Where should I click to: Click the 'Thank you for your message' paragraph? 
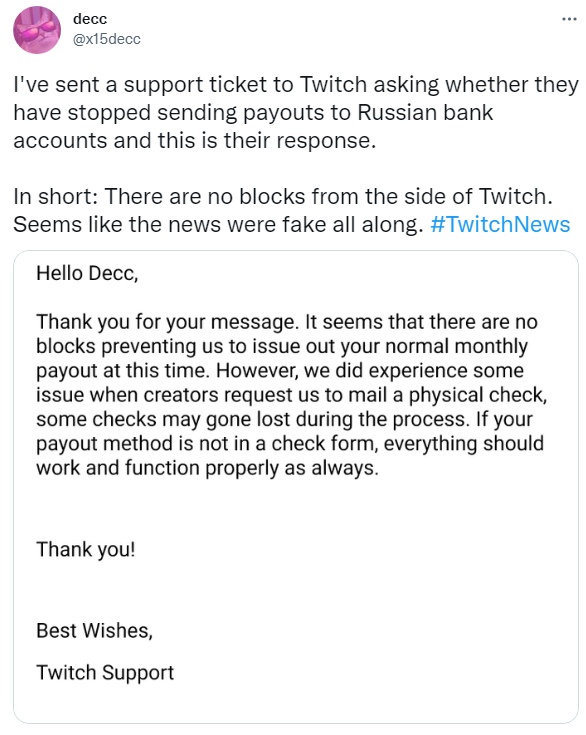(x=292, y=395)
